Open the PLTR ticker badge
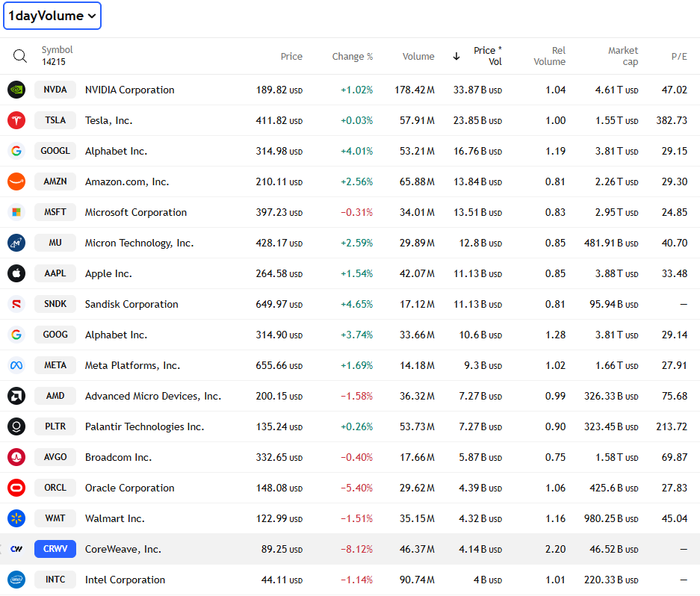Viewport: 700px width, 596px height. point(55,426)
